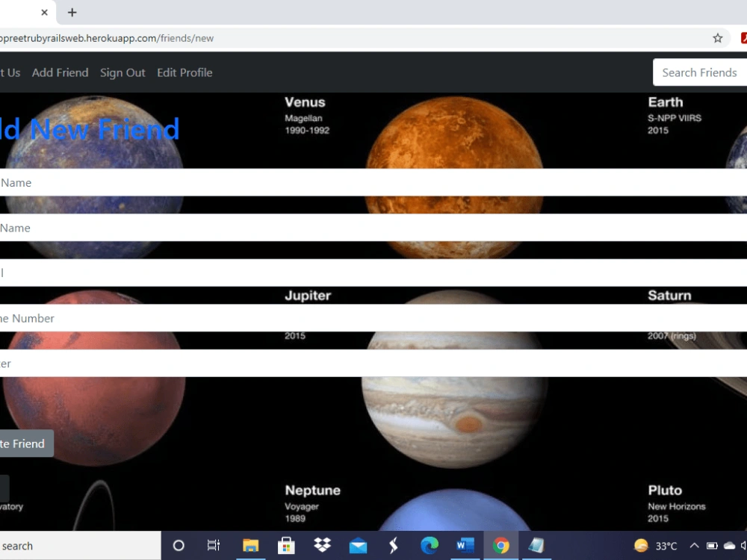Click the Venus label text
This screenshot has width=747, height=560.
(x=305, y=102)
